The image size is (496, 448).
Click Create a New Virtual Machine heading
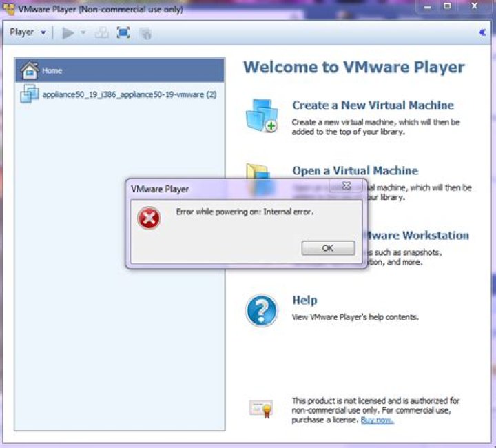click(373, 105)
